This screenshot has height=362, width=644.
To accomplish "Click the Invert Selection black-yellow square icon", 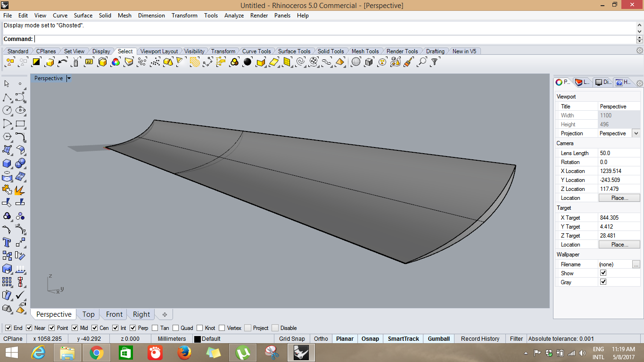I will tap(36, 62).
